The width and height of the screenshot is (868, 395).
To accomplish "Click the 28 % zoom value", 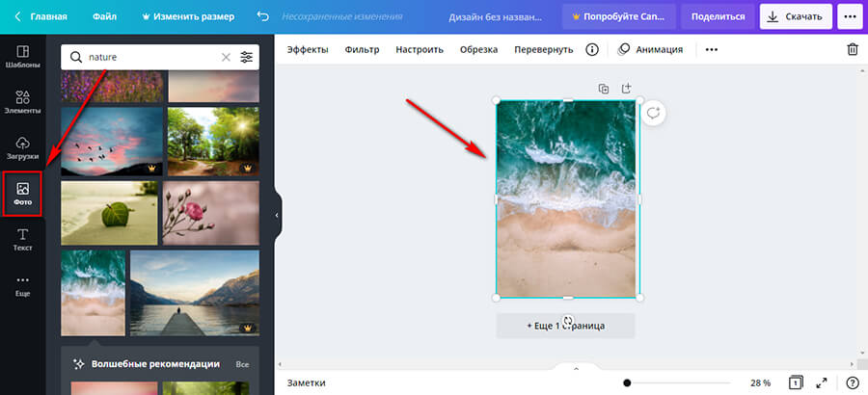I will pyautogui.click(x=760, y=382).
